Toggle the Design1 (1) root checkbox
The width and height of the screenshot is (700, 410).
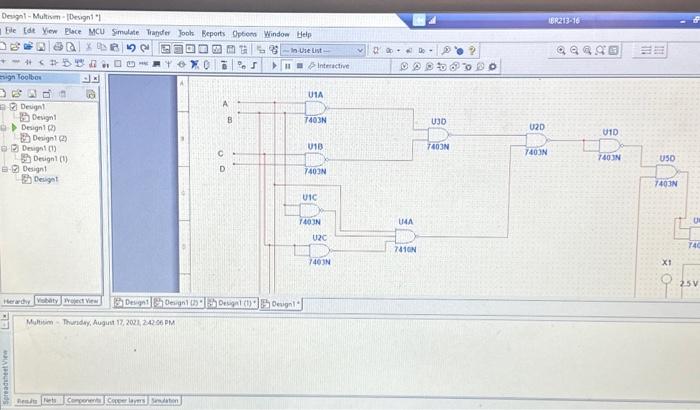point(15,148)
